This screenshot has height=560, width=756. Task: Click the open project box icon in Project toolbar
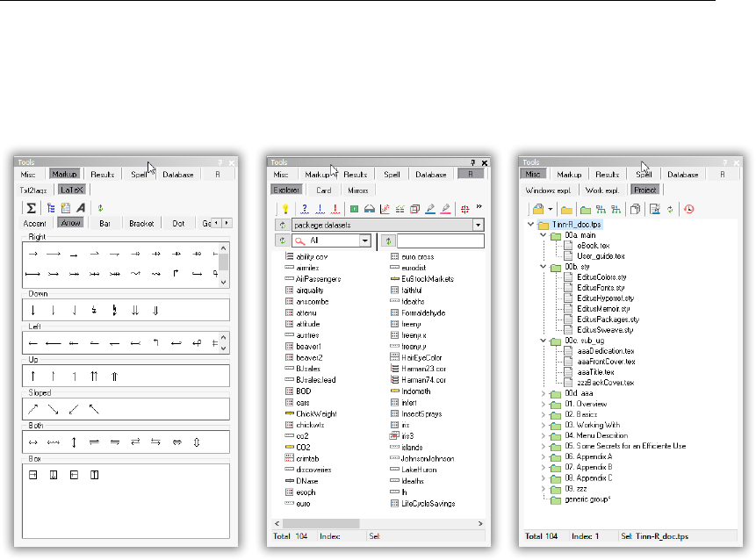tap(538, 210)
